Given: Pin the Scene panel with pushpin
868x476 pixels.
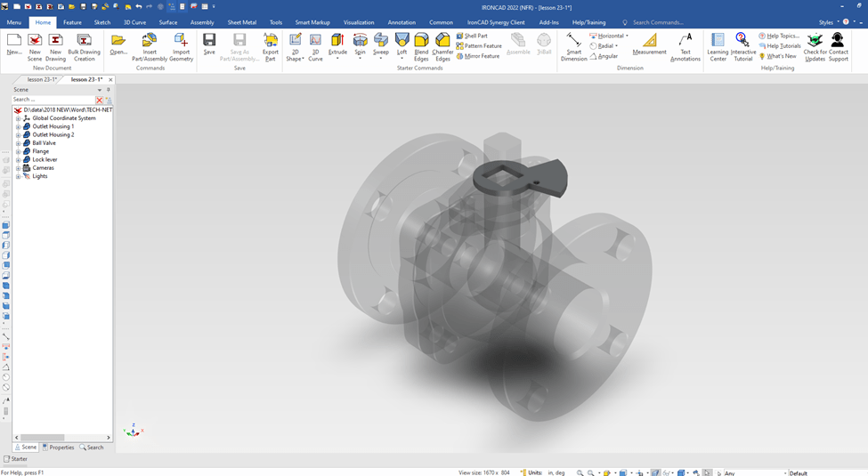Looking at the screenshot, I should [109, 90].
